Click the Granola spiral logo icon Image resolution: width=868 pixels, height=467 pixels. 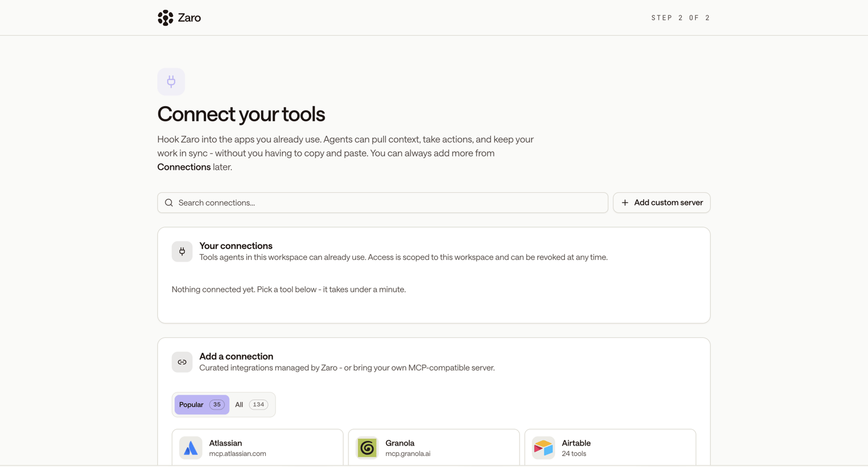(x=367, y=448)
